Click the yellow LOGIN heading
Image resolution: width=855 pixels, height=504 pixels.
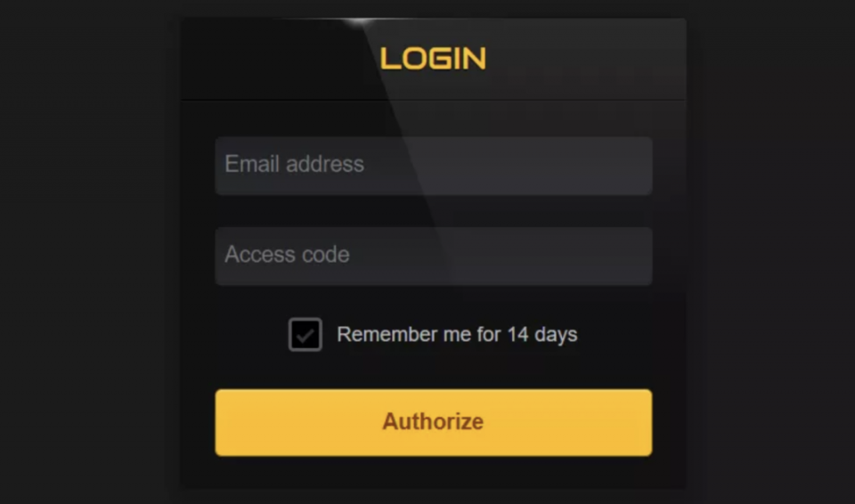(433, 59)
